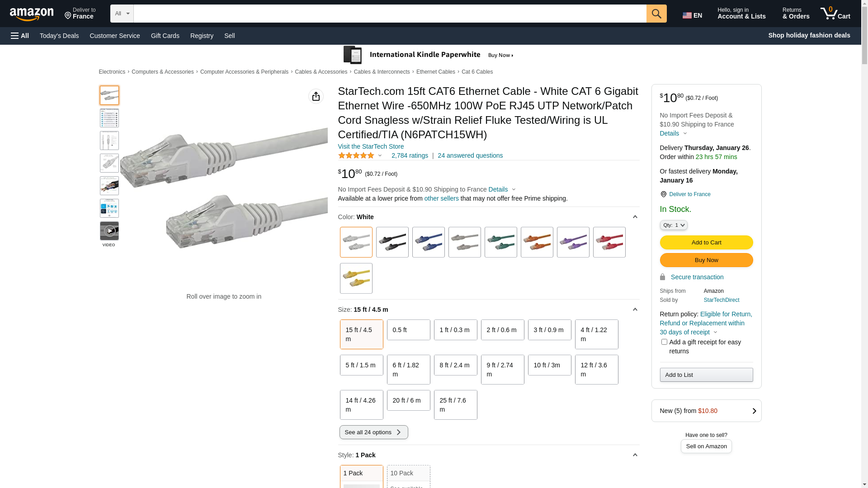Screen dimensions: 868x488
Task: Click the Add to Cart button
Action: [706, 243]
